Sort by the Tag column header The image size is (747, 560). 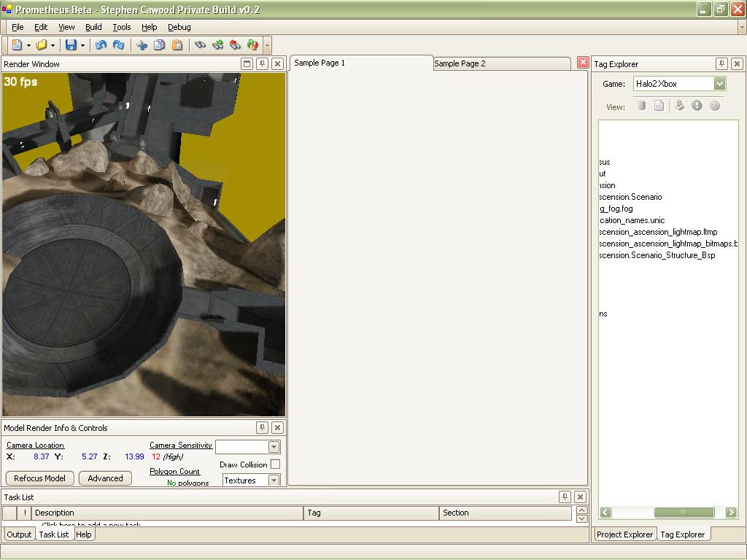tap(371, 513)
